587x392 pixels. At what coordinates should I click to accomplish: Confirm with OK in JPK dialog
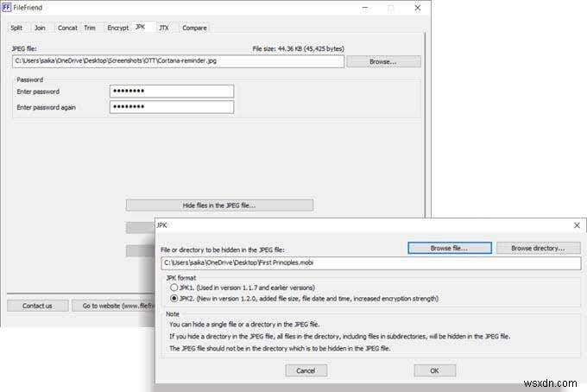[434, 370]
